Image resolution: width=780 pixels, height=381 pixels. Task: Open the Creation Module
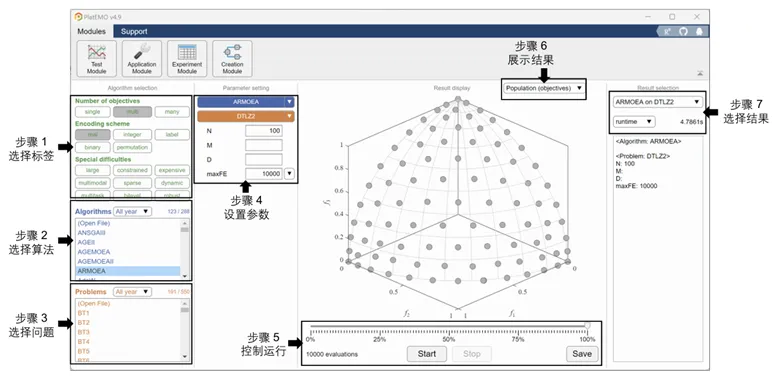[232, 59]
